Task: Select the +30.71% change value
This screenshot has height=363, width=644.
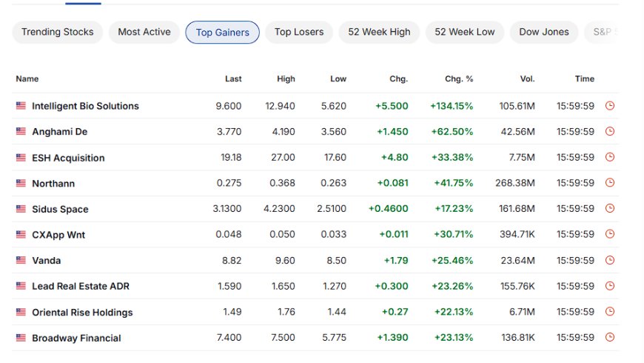Action: click(454, 234)
